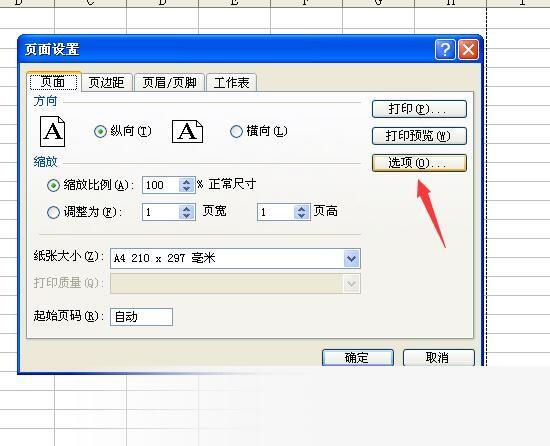550x446 pixels.
Task: Click the portrait page orientation icon
Action: (x=53, y=131)
